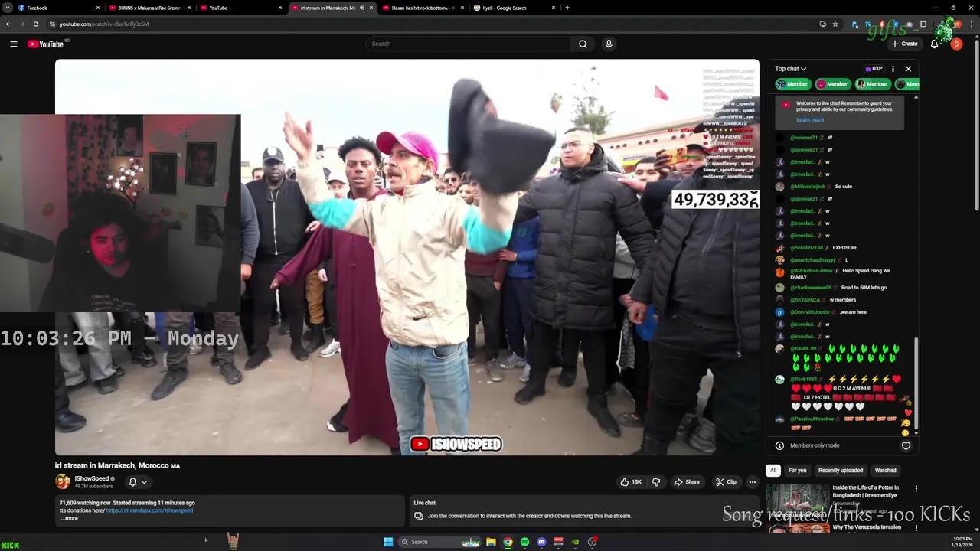Click the browser address bar URL

pos(104,24)
